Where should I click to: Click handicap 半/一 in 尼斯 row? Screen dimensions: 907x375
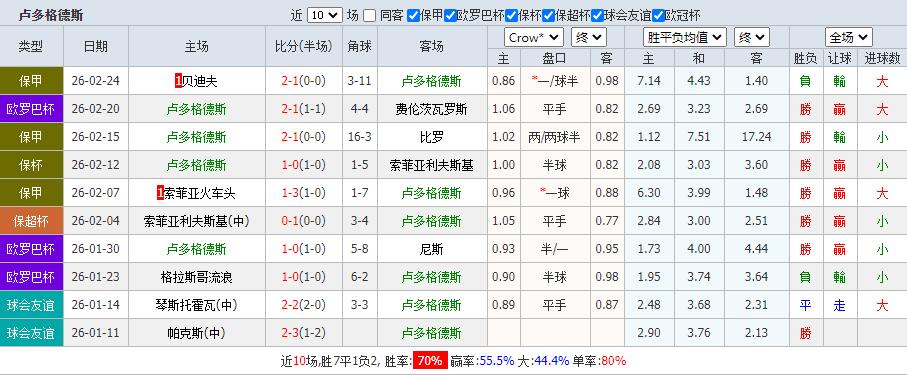click(554, 249)
